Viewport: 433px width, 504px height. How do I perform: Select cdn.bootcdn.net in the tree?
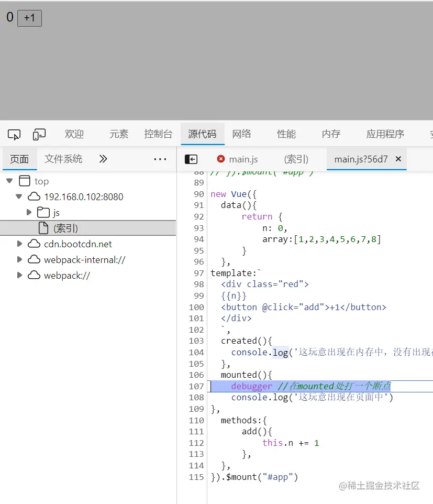click(77, 244)
